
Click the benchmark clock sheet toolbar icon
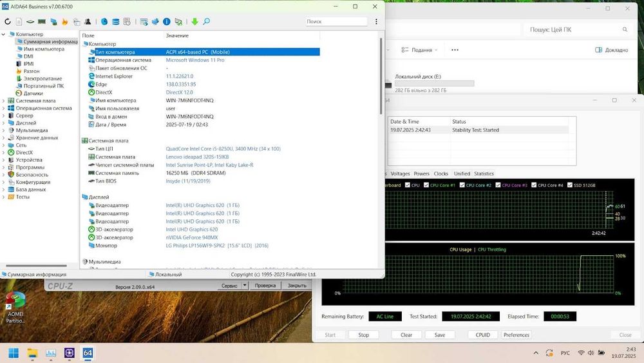coord(127,21)
